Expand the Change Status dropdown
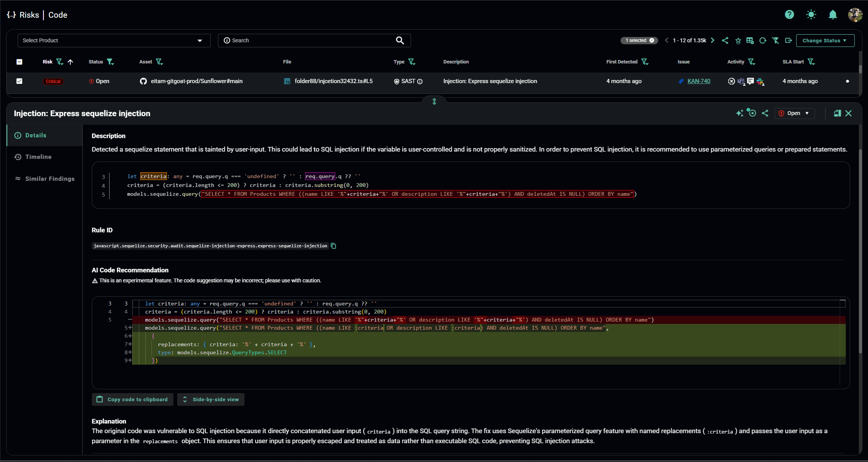This screenshot has height=462, width=868. (x=825, y=40)
